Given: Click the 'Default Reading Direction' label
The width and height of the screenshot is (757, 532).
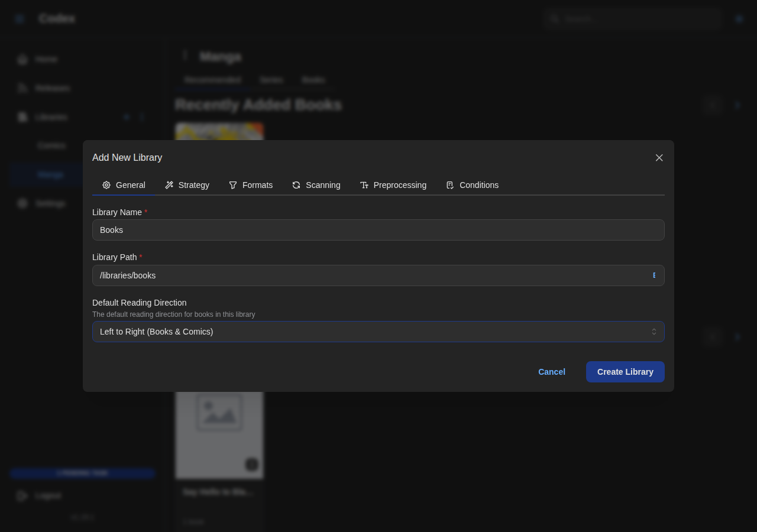Looking at the screenshot, I should tap(140, 303).
